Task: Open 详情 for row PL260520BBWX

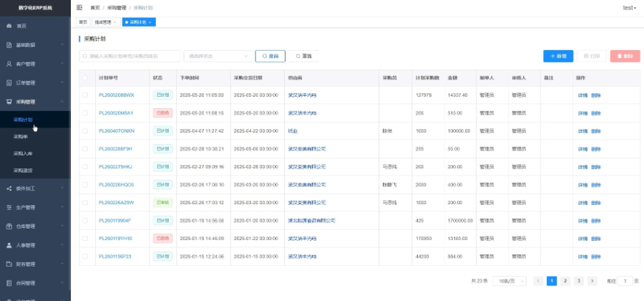Action: pos(582,95)
